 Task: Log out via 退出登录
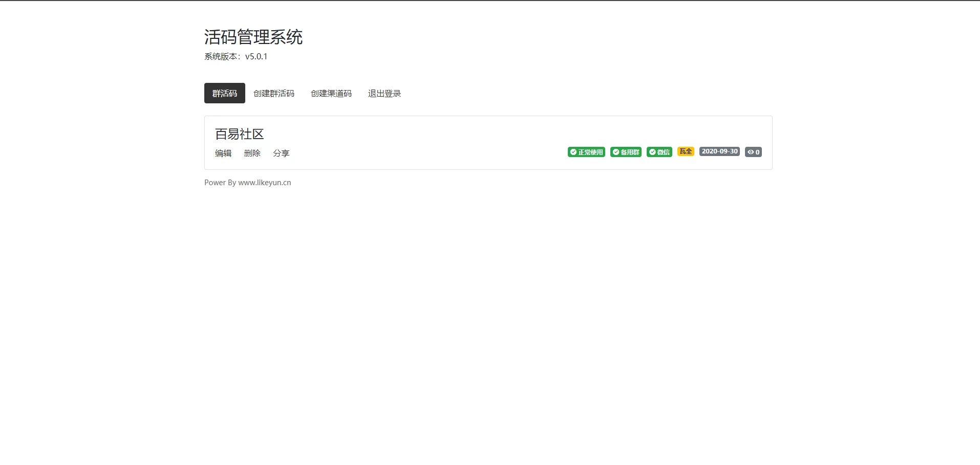384,93
